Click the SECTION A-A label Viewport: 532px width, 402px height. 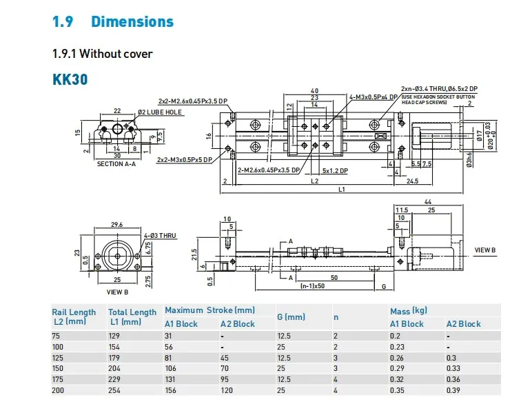(116, 164)
